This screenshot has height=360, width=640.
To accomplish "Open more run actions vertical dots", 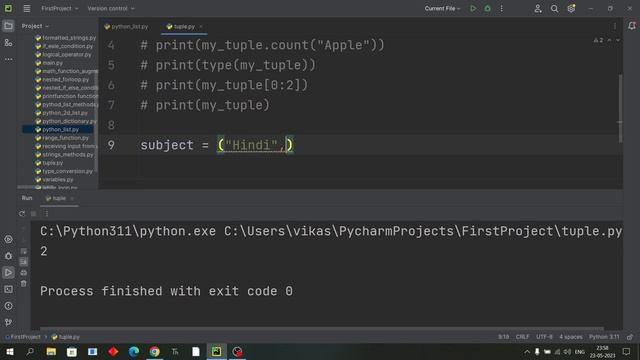I will 502,8.
